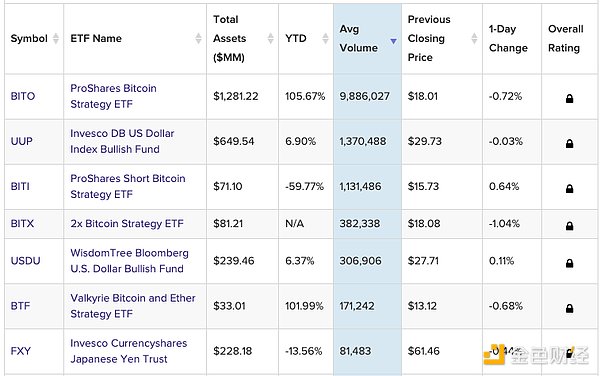Click lock icon in BITX row
Screen dimensions: 600x376
click(569, 226)
